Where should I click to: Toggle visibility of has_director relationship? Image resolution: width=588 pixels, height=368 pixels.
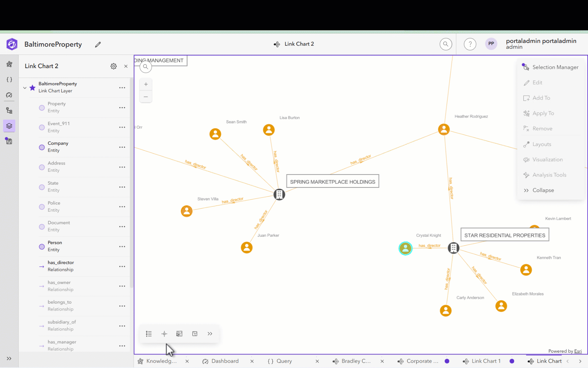(x=42, y=266)
